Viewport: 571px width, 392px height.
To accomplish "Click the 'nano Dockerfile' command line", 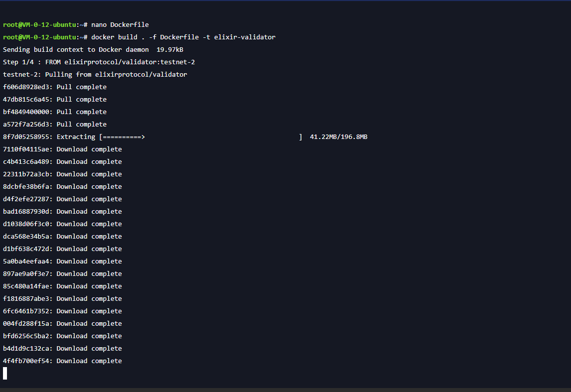I will click(x=120, y=25).
